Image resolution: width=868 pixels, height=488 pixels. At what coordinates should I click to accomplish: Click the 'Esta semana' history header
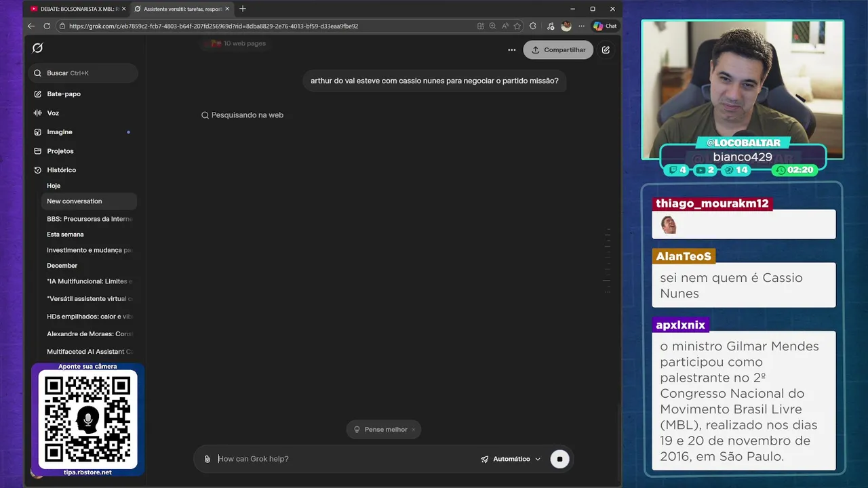click(x=65, y=235)
